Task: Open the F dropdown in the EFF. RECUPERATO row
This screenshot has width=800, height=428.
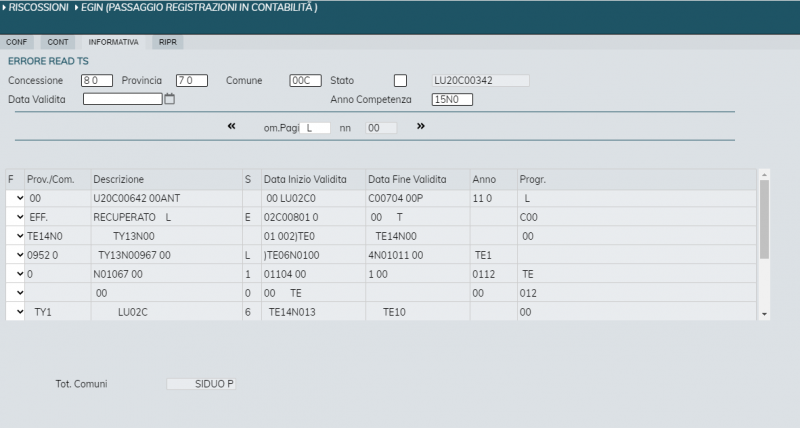Action: click(15, 217)
